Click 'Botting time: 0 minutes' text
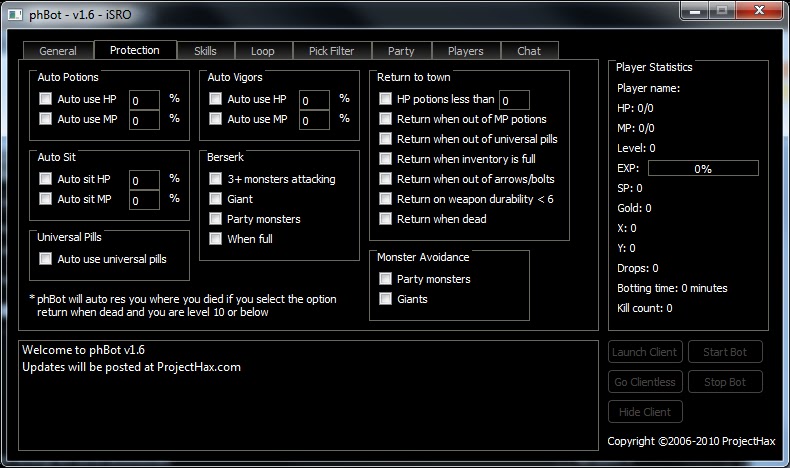790x468 pixels. pyautogui.click(x=672, y=288)
